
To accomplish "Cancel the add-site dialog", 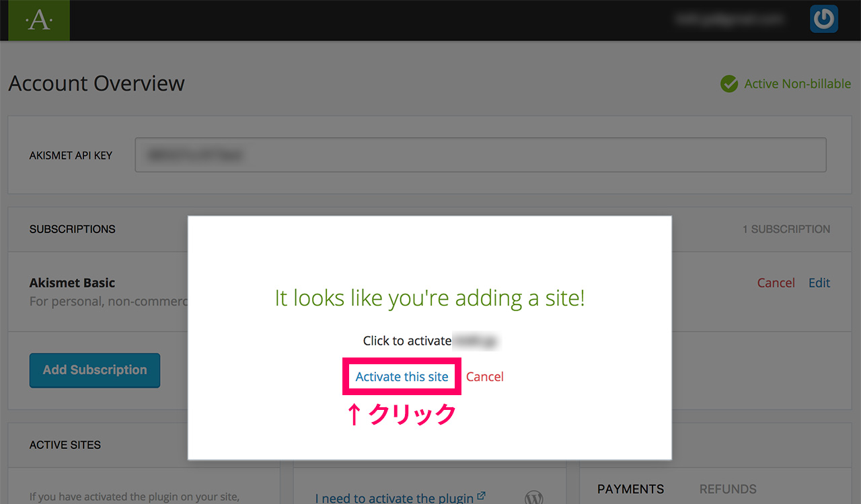I will (484, 377).
